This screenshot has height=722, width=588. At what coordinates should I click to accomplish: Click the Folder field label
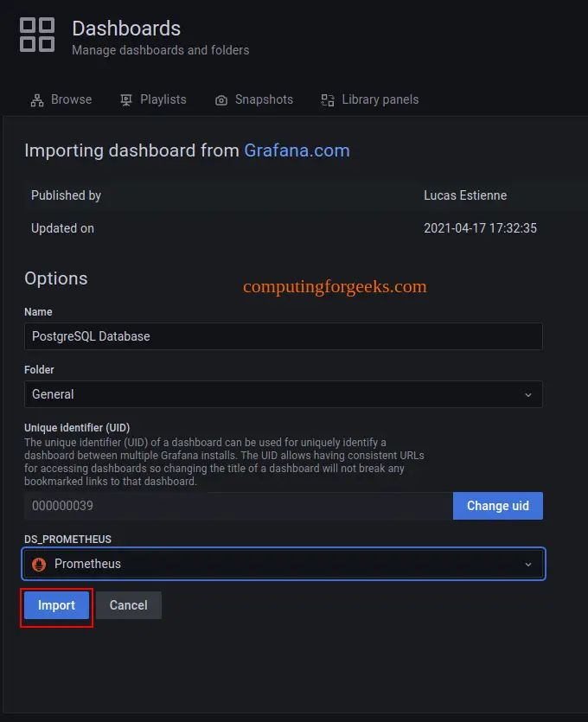pos(39,369)
